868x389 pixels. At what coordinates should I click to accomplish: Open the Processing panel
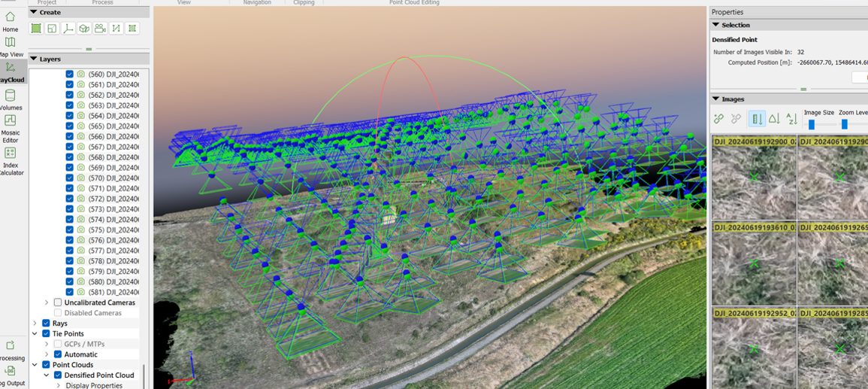point(10,351)
